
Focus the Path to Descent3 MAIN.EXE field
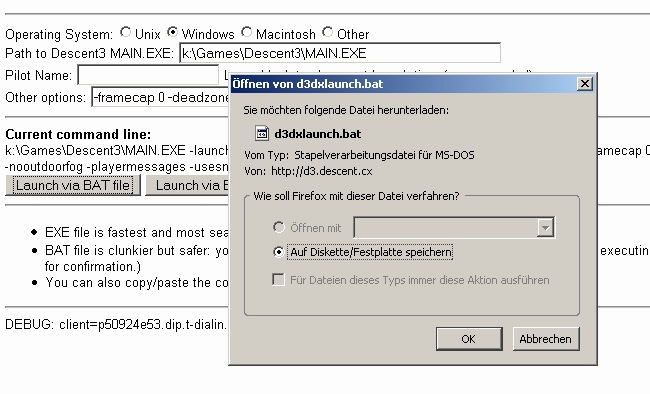pos(340,53)
